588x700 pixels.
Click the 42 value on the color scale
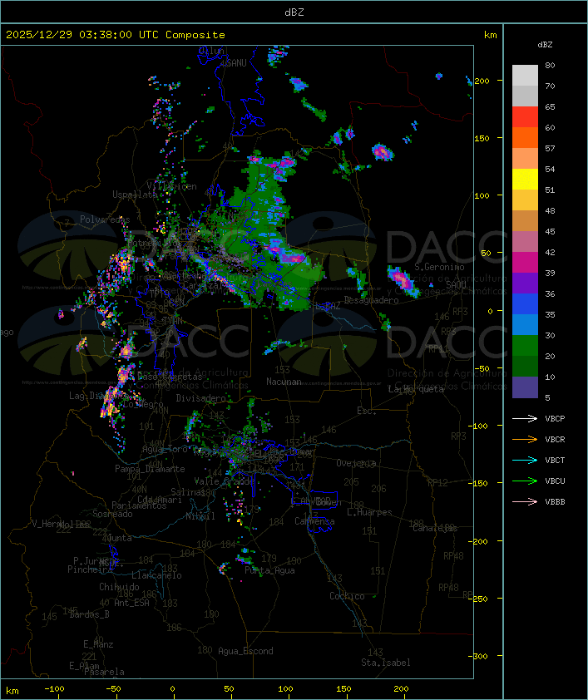point(550,252)
